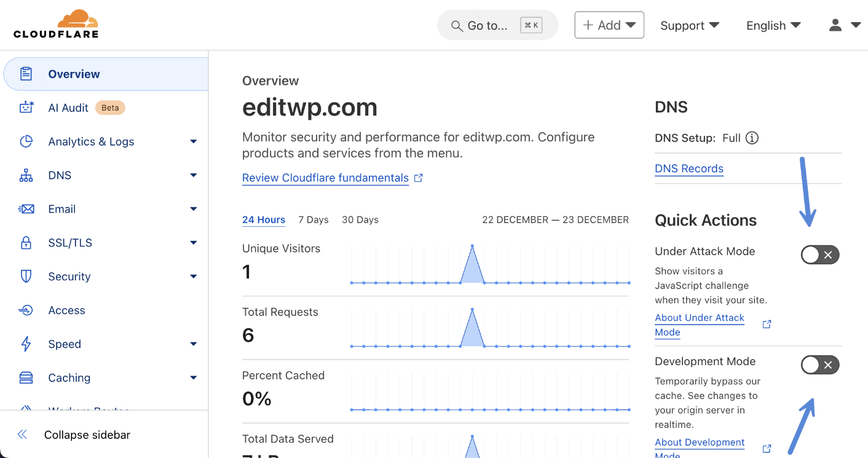Switch to the 7 Days tab
868x458 pixels.
(x=314, y=219)
